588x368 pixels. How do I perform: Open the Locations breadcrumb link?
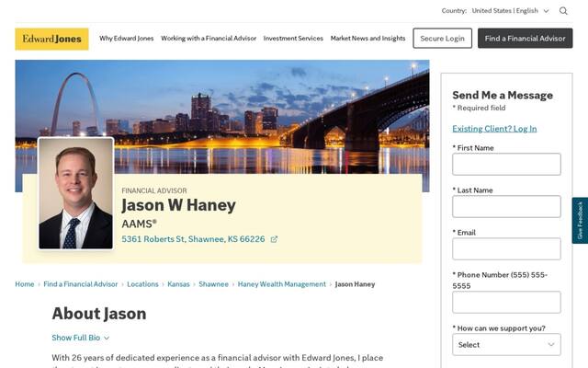142,284
